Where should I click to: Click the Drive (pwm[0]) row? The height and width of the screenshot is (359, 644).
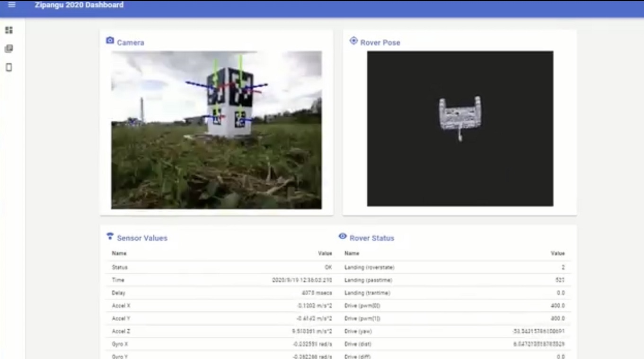455,305
